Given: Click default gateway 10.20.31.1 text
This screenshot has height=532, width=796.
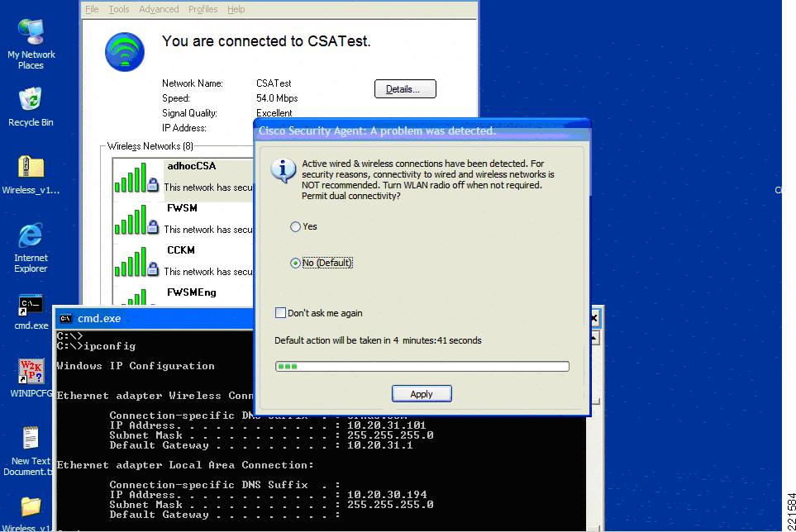Looking at the screenshot, I should point(379,445).
